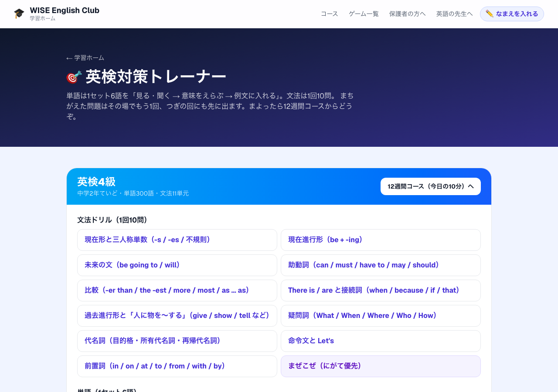Click the なまえを入れる button
The height and width of the screenshot is (392, 558).
click(x=512, y=14)
